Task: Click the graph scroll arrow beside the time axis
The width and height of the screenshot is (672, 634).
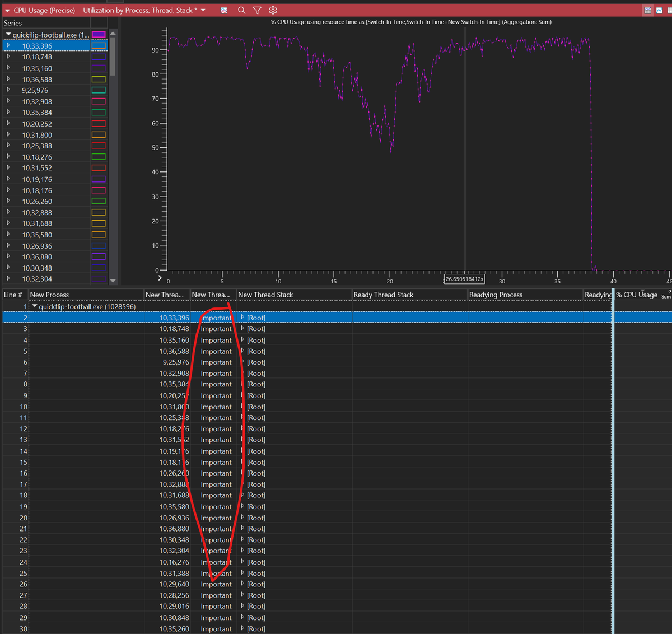Action: (160, 278)
